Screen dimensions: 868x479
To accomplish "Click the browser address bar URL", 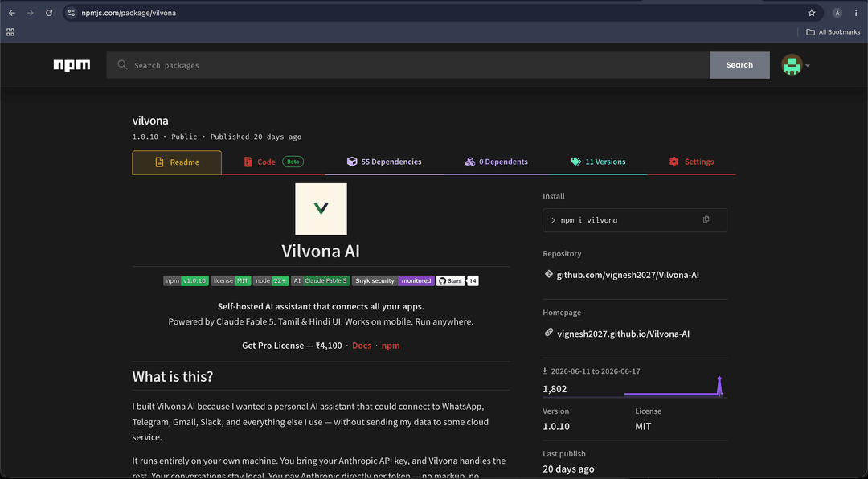I will coord(129,13).
